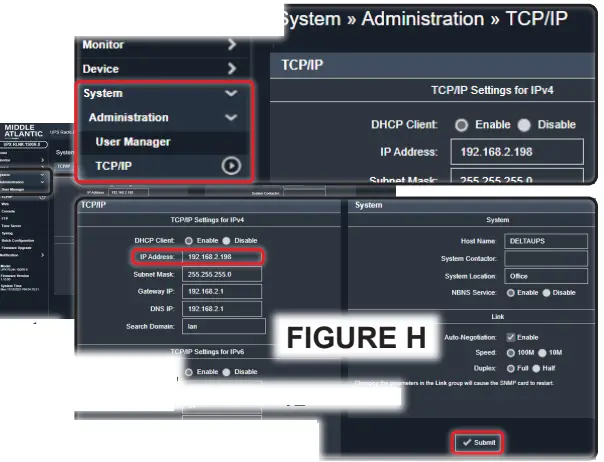
Task: Select DHCP Client Enable in enlarged TCP/IP view
Action: (461, 125)
